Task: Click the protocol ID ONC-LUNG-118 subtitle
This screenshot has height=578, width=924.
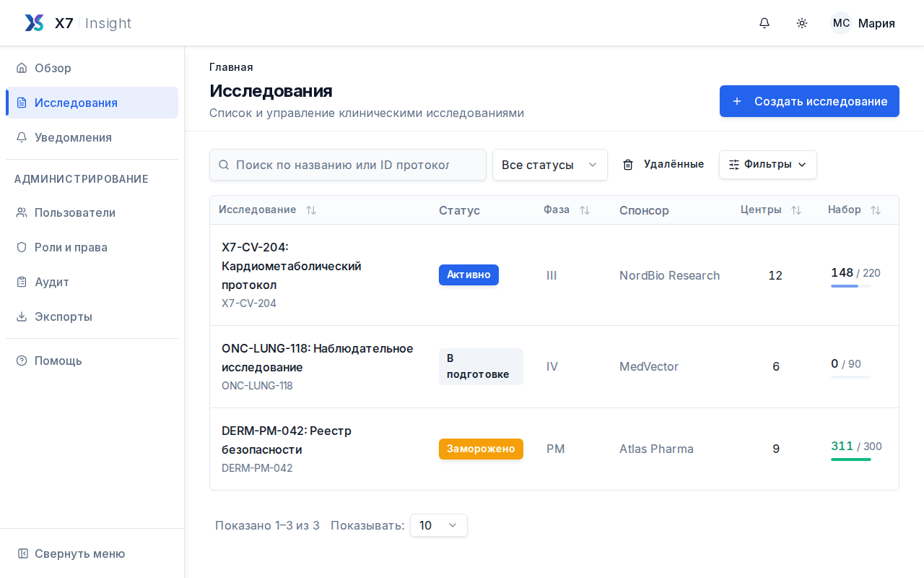Action: coord(257,386)
